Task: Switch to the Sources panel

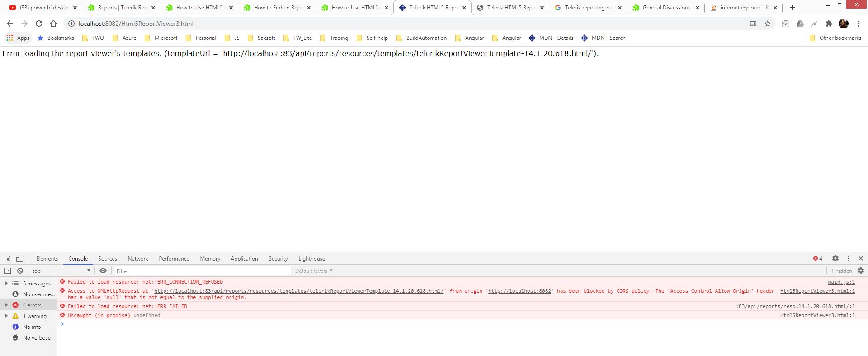Action: point(108,259)
